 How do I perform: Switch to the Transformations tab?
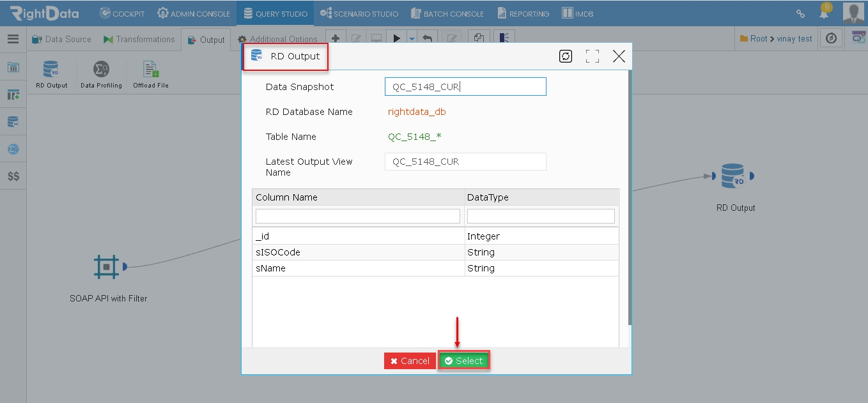point(139,39)
